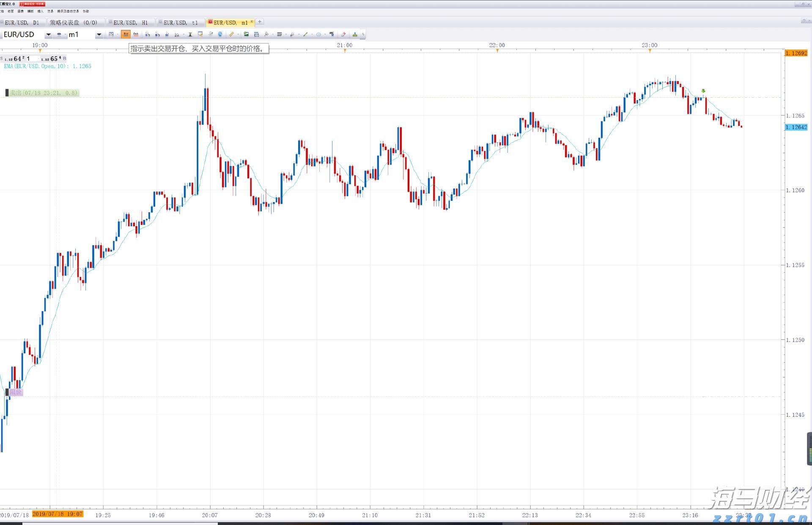Screen dimensions: 812x525
Task: Select the ellipse shape drawing tool
Action: pos(318,35)
